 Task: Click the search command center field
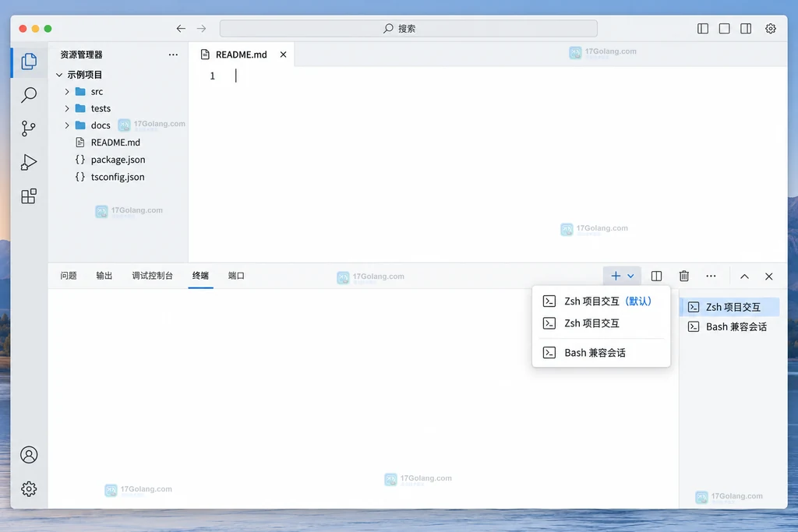pyautogui.click(x=408, y=29)
